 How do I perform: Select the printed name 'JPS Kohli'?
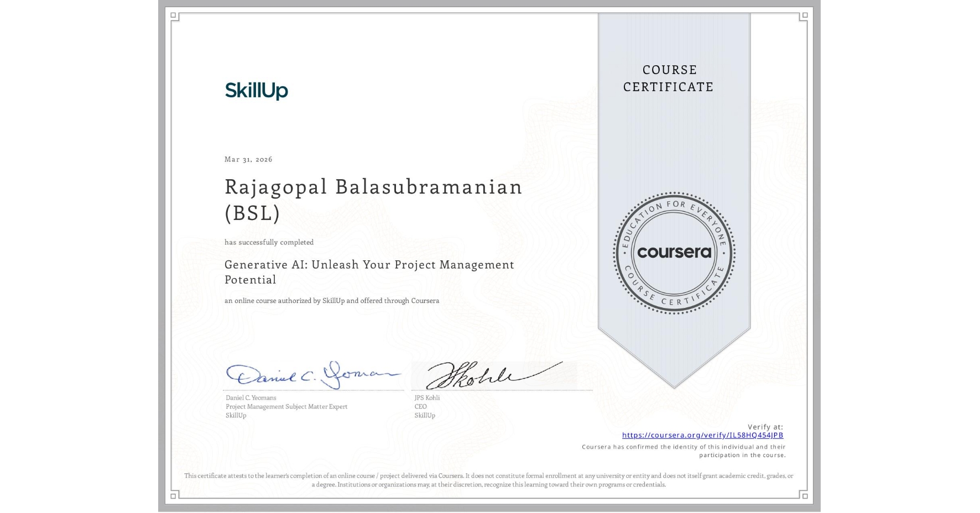click(x=427, y=397)
